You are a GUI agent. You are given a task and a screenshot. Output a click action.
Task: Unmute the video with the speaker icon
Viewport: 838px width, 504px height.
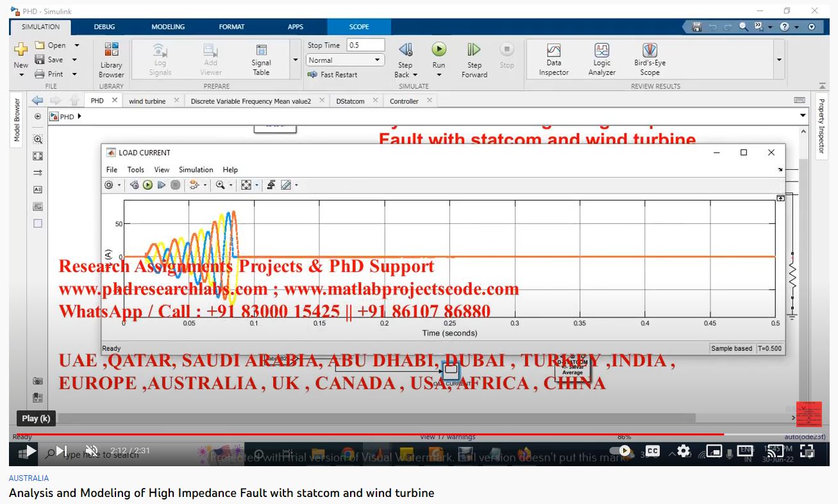92,451
